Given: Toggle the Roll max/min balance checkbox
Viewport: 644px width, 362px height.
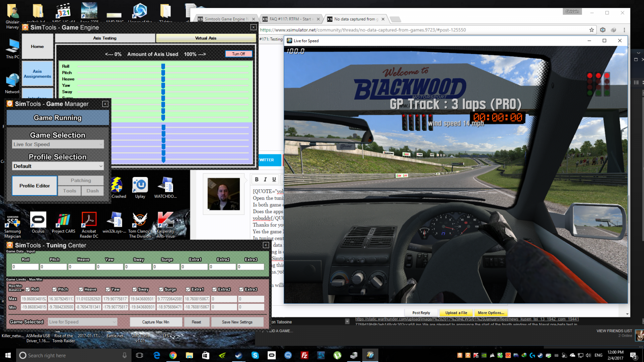Looking at the screenshot, I should [x=28, y=289].
